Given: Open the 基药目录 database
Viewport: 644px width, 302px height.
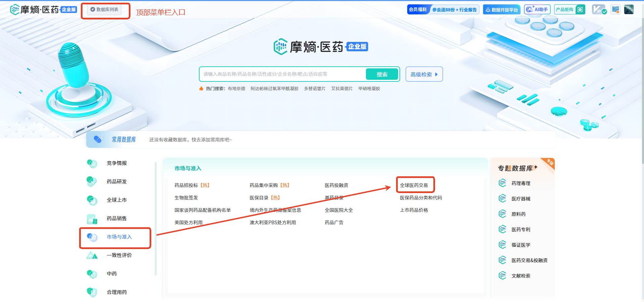Looking at the screenshot, I should pyautogui.click(x=334, y=198).
